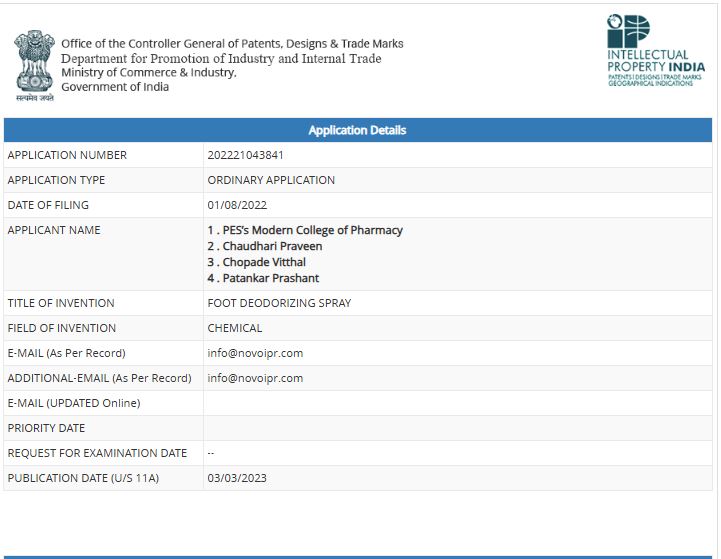Screen dimensions: 721x559
Task: Select the application number 202221043841
Action: pos(245,155)
